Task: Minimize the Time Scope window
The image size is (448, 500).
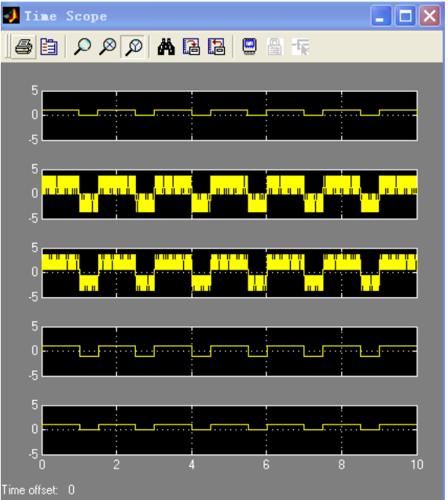Action: (x=381, y=16)
